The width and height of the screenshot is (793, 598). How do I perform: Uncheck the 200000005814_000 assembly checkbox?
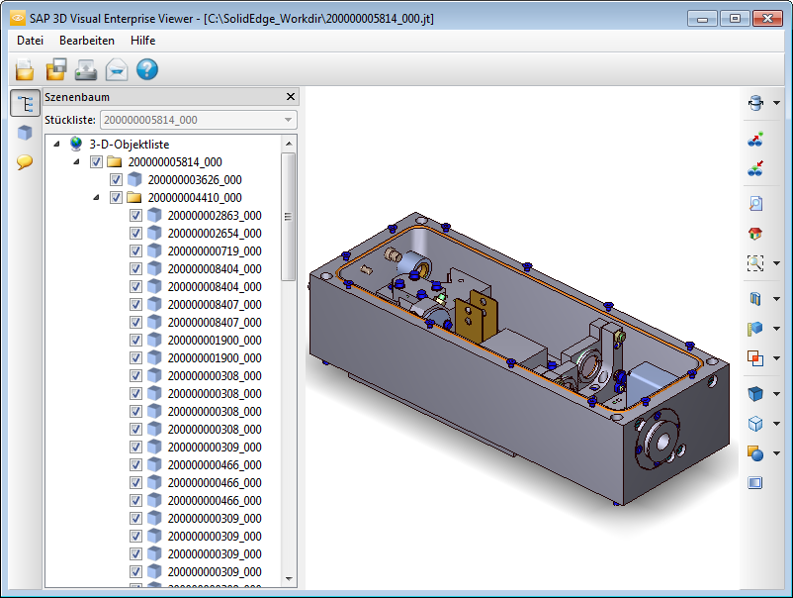[x=97, y=162]
